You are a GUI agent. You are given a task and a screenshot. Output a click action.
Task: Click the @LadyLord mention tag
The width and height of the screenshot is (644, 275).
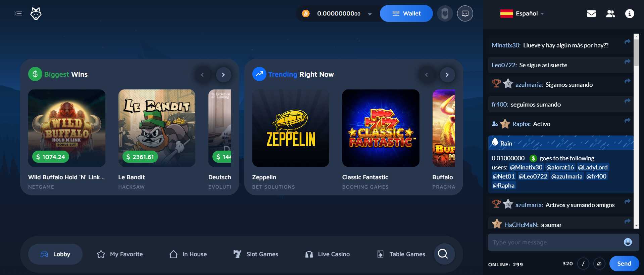click(x=593, y=167)
